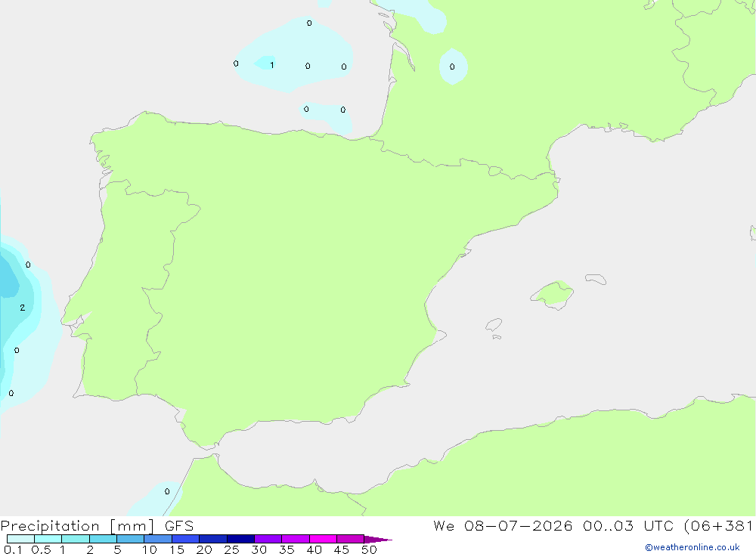The image size is (756, 554).
Task: Click the "10" legend scale label
Action: [150, 549]
